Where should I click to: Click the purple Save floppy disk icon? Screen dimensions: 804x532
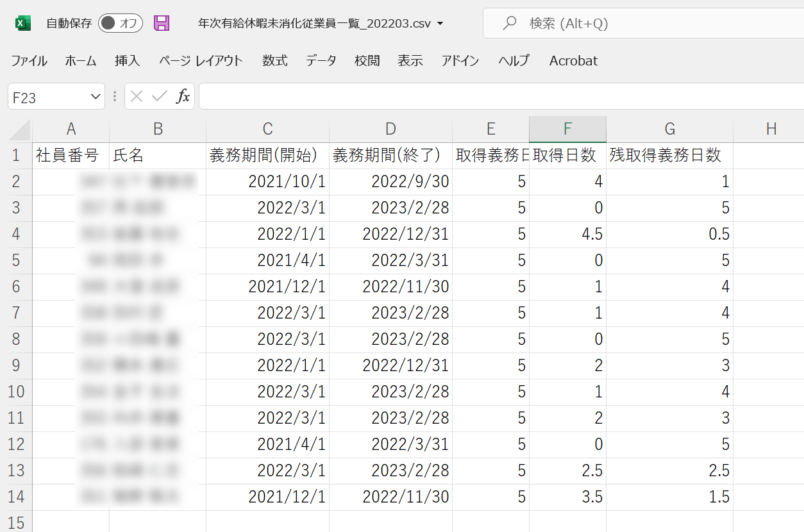tap(162, 24)
